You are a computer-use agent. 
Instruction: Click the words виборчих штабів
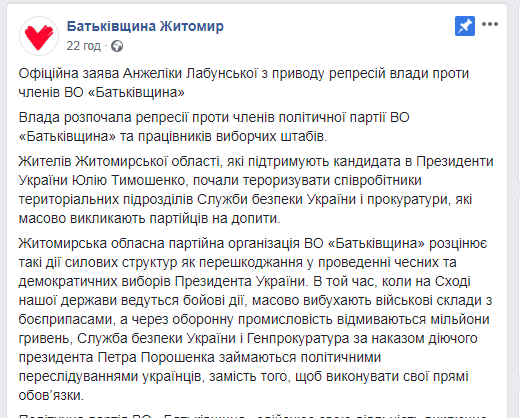(270, 136)
